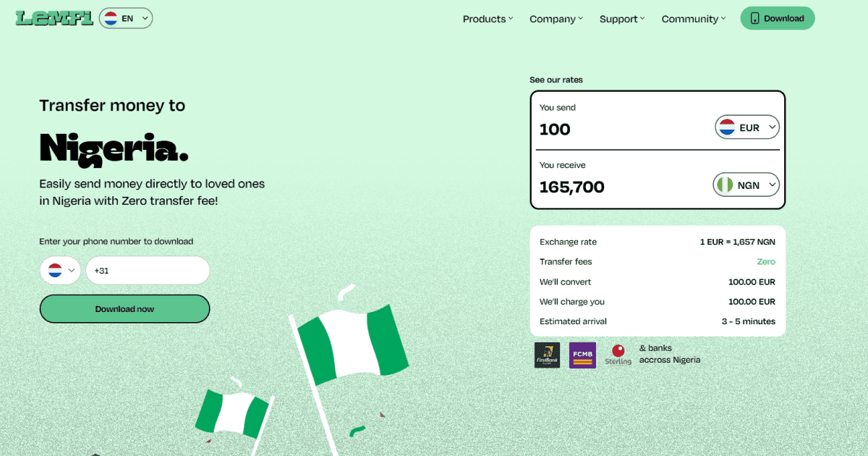
Task: Open the Company menu
Action: tap(556, 19)
